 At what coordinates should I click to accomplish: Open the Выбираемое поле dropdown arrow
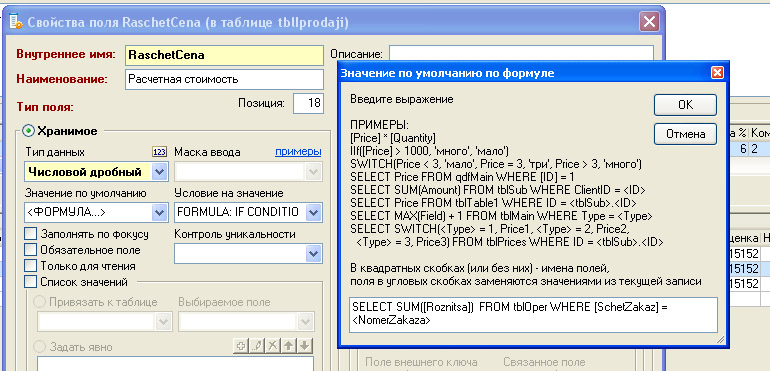click(x=305, y=322)
